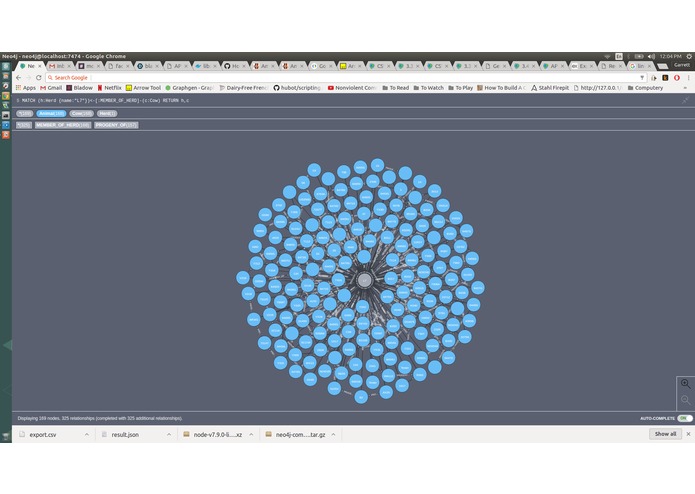Click the Wi-Fi network indicator
Image resolution: width=695 pixels, height=494 pixels.
(608, 56)
